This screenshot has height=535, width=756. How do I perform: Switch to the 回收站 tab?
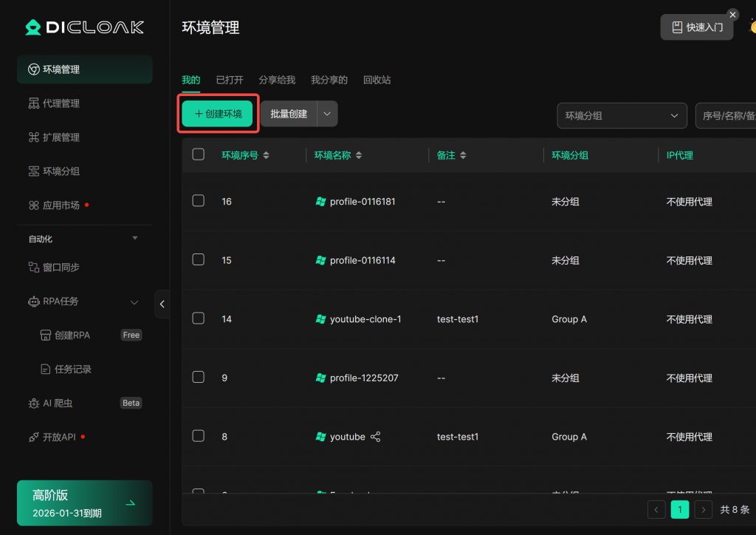(x=377, y=80)
